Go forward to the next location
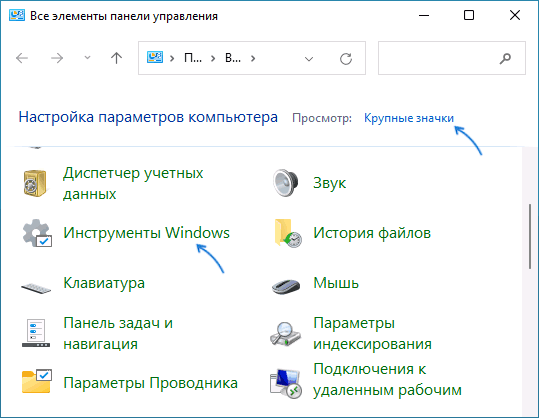 [x=57, y=58]
